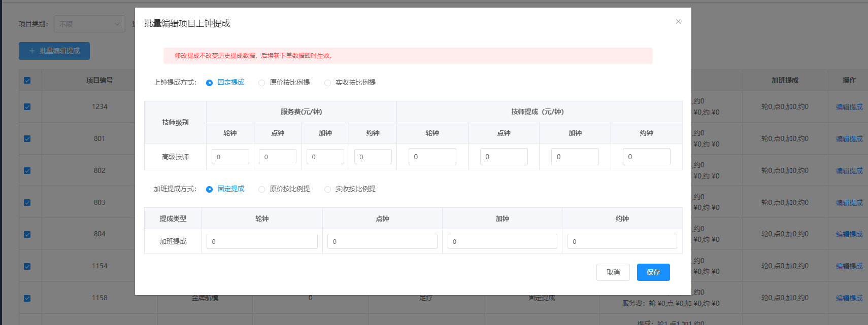This screenshot has height=325, width=868.
Task: Click the 加班提成 加钟 input field
Action: (x=503, y=241)
